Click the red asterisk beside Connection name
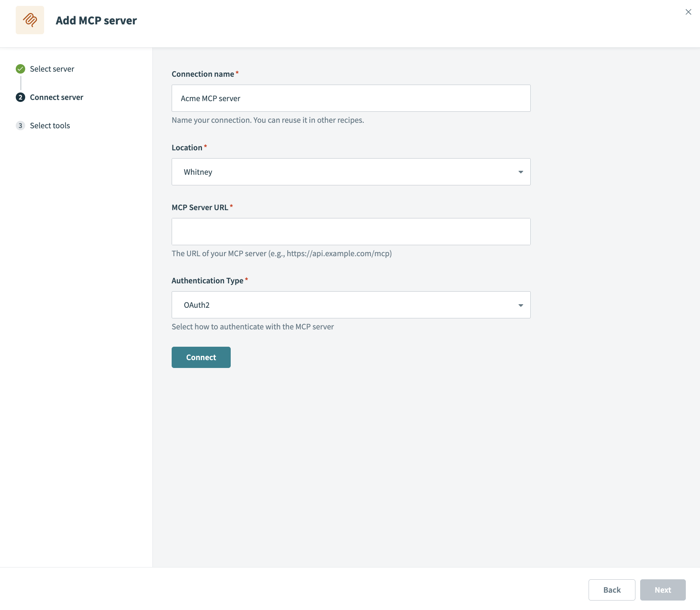The image size is (700, 610). tap(237, 72)
